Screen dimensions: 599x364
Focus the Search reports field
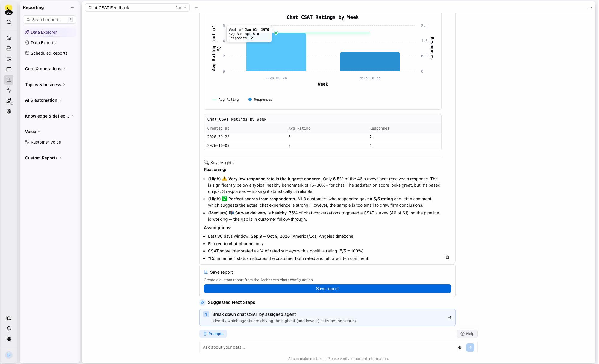click(50, 20)
